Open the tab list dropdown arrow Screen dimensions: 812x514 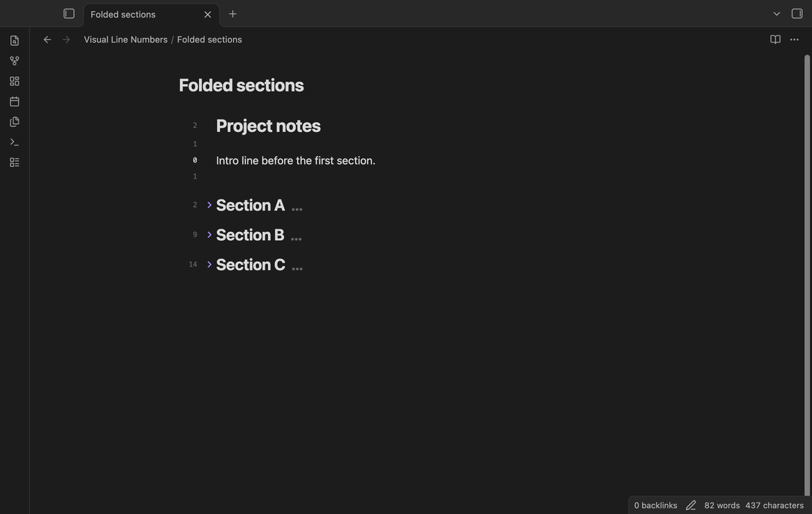click(777, 14)
